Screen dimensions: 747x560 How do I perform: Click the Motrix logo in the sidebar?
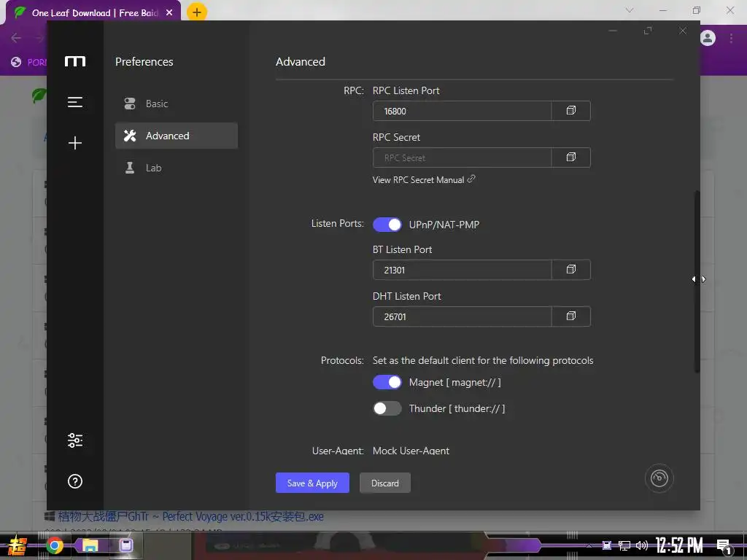[75, 61]
